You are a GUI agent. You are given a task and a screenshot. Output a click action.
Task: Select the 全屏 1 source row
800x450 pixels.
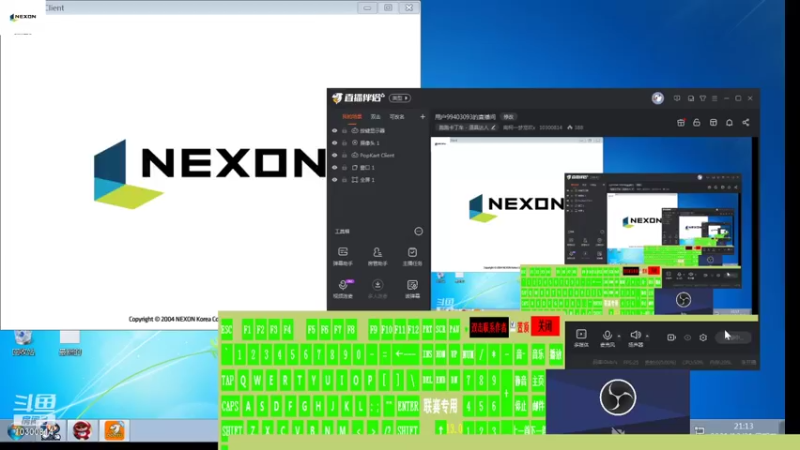click(378, 180)
